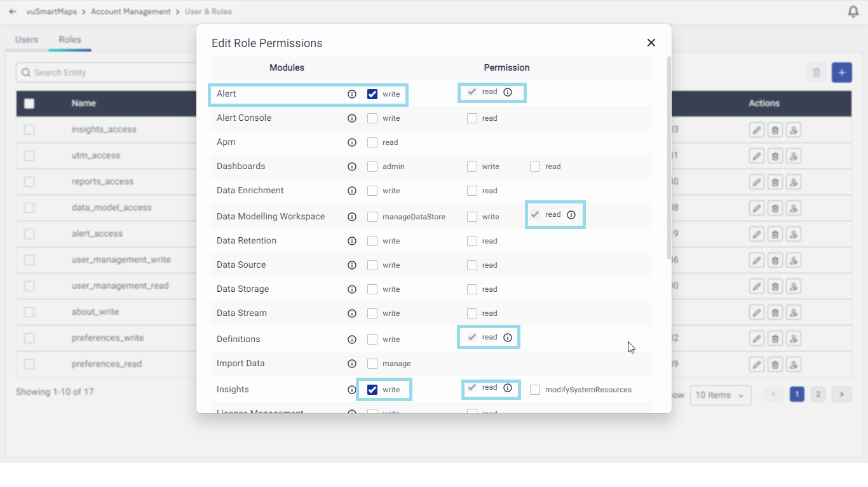868x487 pixels.
Task: Switch to the Users tab
Action: tap(27, 39)
